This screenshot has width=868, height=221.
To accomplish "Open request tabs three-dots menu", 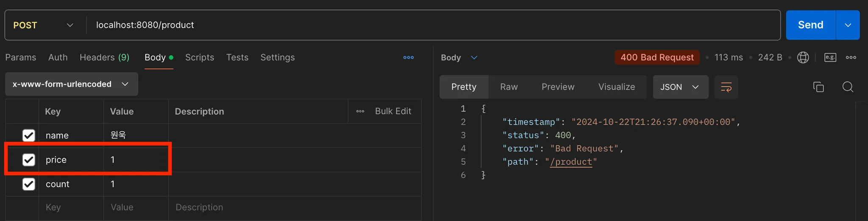I will [408, 58].
